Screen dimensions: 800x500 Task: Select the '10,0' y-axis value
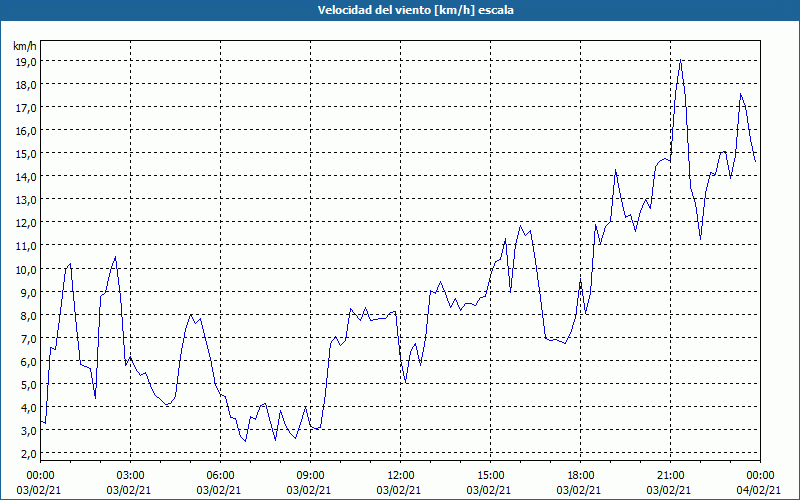click(26, 269)
